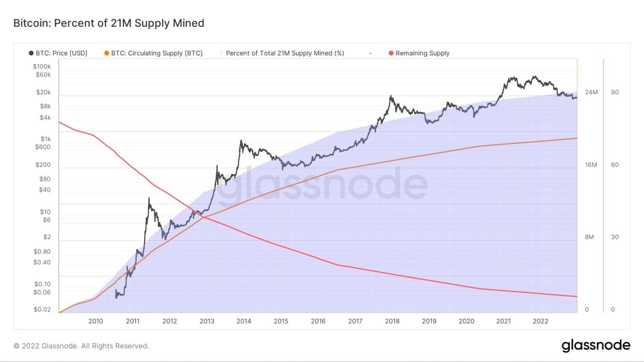This screenshot has width=644, height=362.
Task: Click the 2022 label on the time axis
Action: (x=540, y=321)
